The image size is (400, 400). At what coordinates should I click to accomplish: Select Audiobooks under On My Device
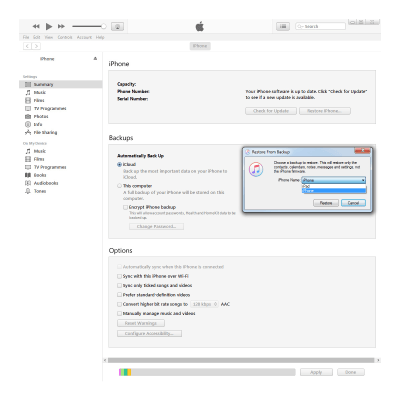46,183
